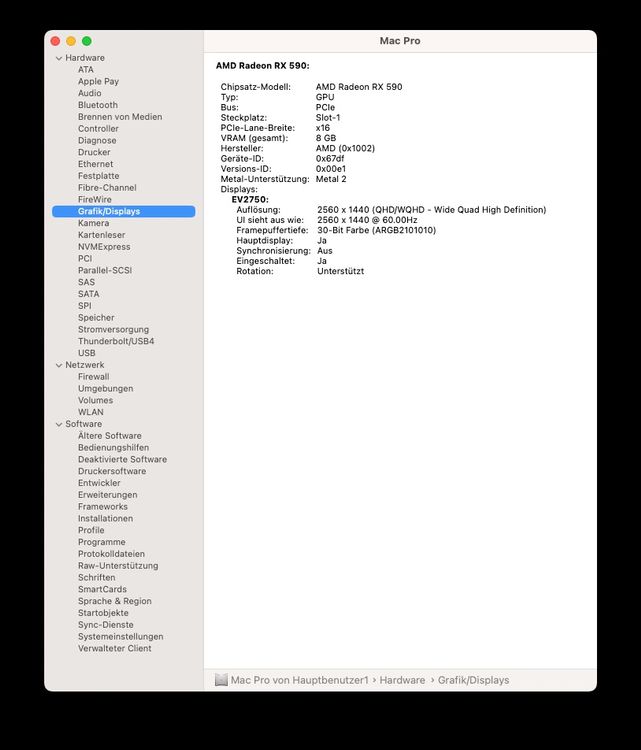Open Firewall under Netzwerk
Screen dimensions: 641x750
click(93, 377)
